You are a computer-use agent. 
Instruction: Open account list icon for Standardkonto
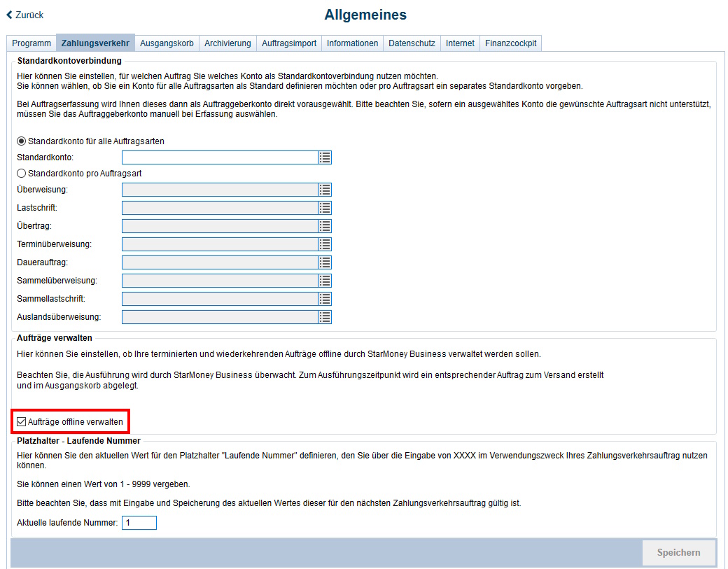pyautogui.click(x=325, y=157)
